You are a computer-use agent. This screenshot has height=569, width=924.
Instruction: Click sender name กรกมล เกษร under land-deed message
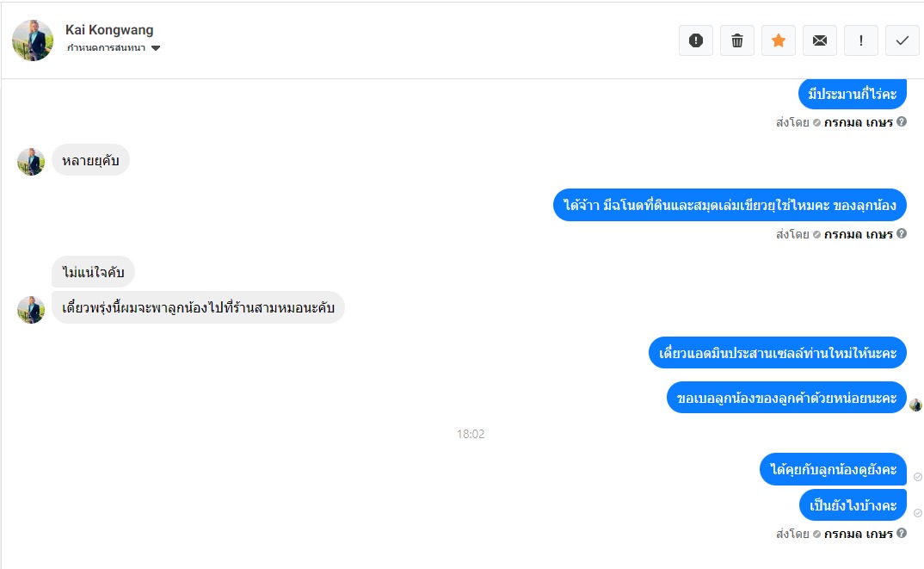(858, 234)
